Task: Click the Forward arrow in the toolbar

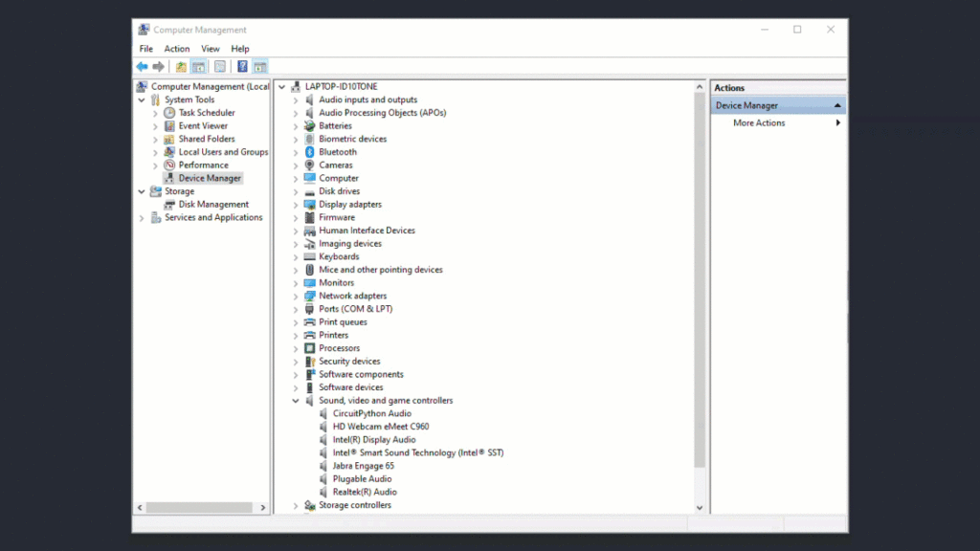Action: point(159,67)
